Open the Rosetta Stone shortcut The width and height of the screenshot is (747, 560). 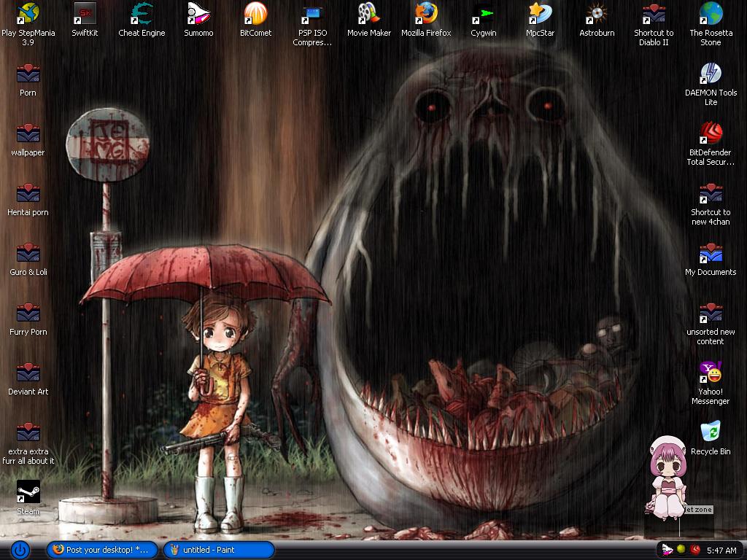(x=711, y=14)
